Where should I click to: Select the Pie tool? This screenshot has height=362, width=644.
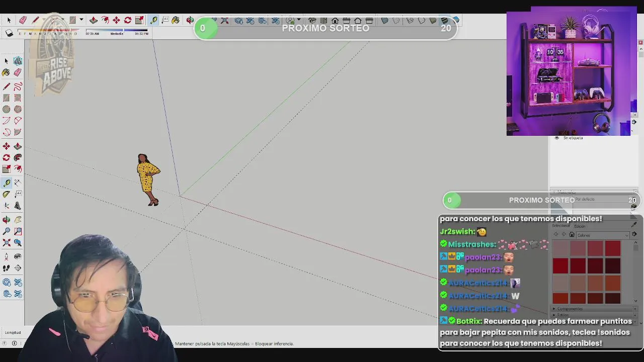(x=18, y=132)
